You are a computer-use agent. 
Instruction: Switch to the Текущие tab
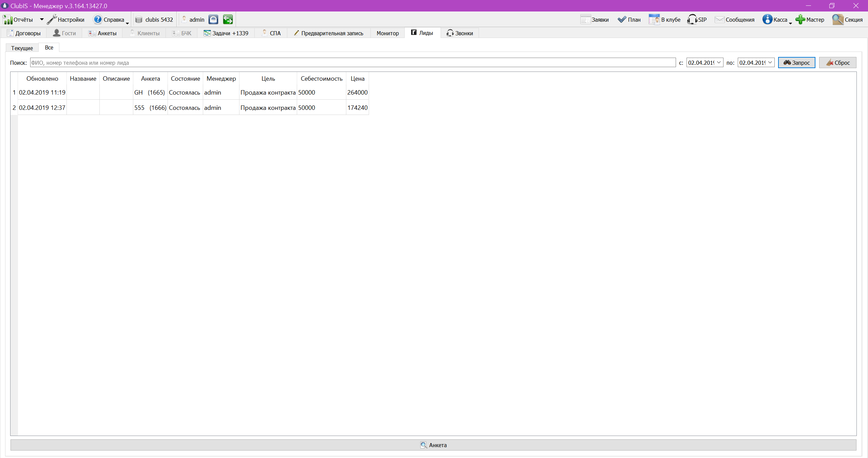click(22, 48)
